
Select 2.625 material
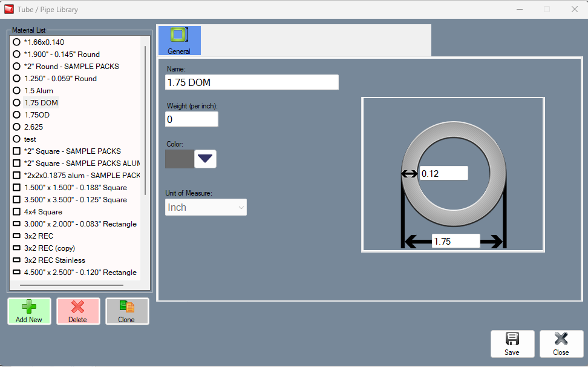[x=33, y=127]
